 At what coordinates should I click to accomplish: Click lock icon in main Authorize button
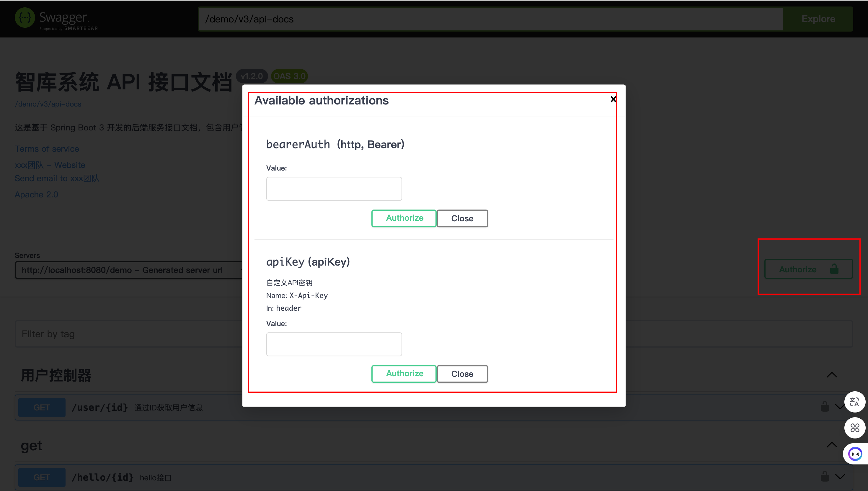(834, 269)
